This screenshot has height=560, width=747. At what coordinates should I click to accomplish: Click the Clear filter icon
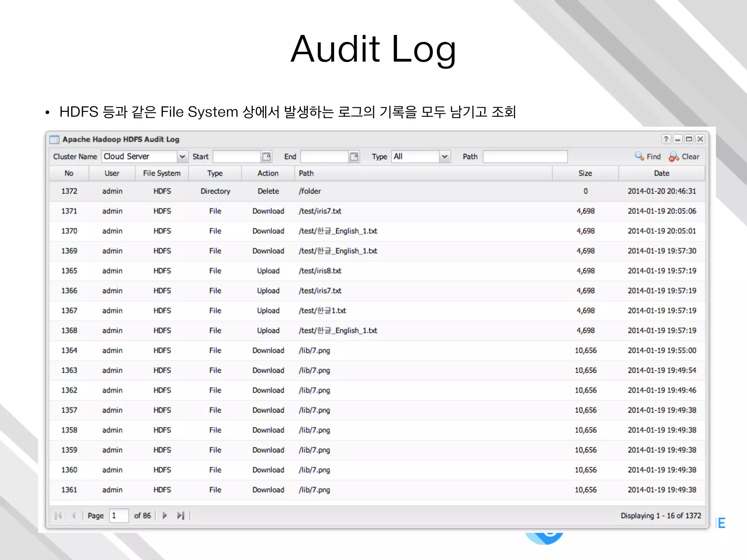(x=673, y=156)
